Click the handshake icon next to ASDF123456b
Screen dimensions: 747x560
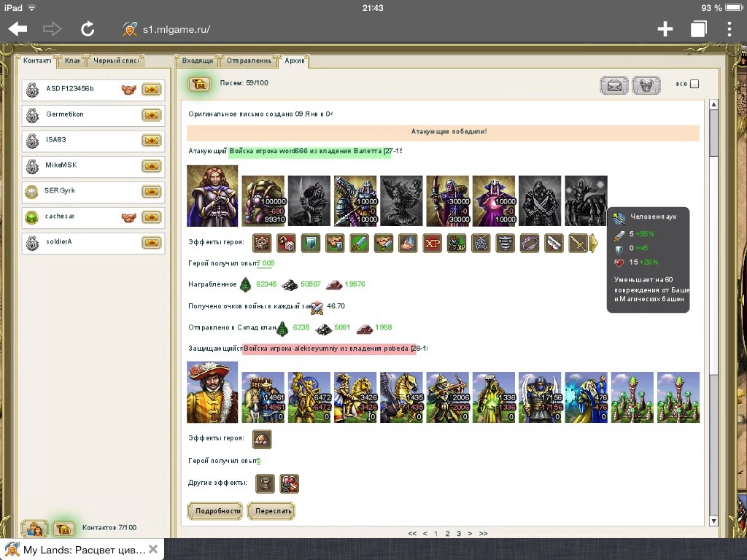pos(129,90)
